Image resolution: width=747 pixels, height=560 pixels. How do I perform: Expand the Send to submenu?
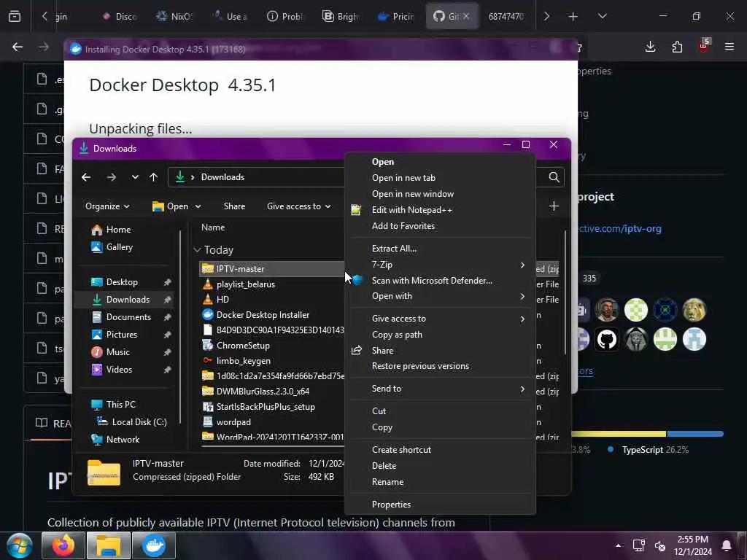(x=440, y=389)
